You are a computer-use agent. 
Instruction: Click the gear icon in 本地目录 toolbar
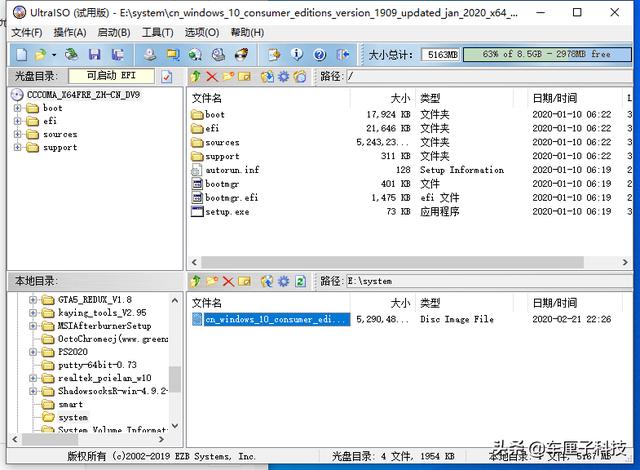(283, 281)
